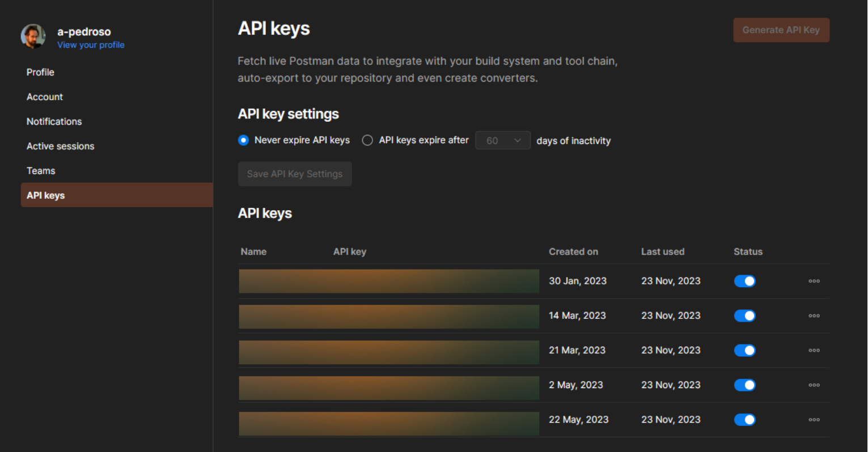Switch to the Teams section

pyautogui.click(x=41, y=170)
